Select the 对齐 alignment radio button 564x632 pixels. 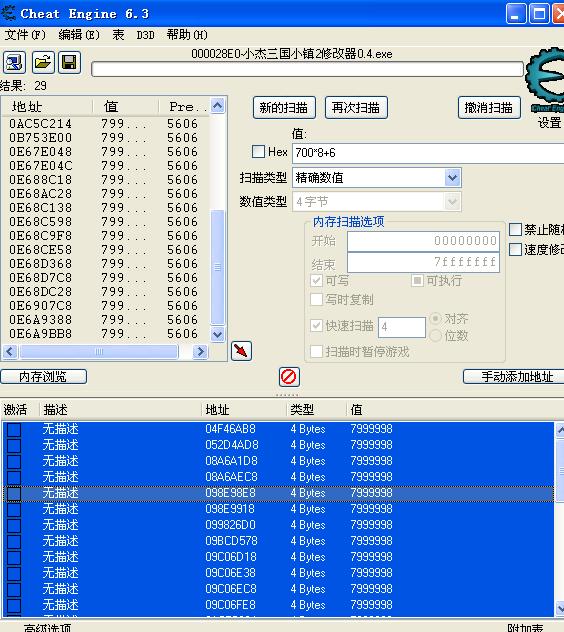[x=435, y=318]
